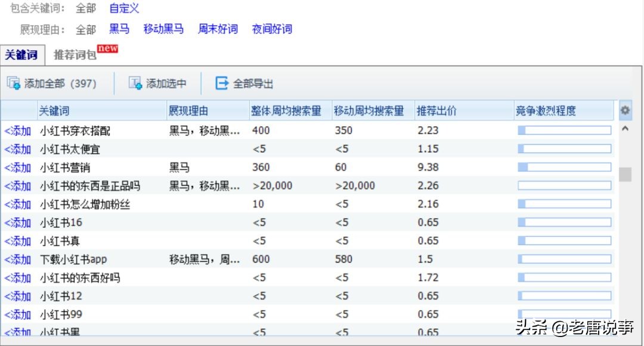
Task: Enable the 夜间好词 filter
Action: (272, 29)
